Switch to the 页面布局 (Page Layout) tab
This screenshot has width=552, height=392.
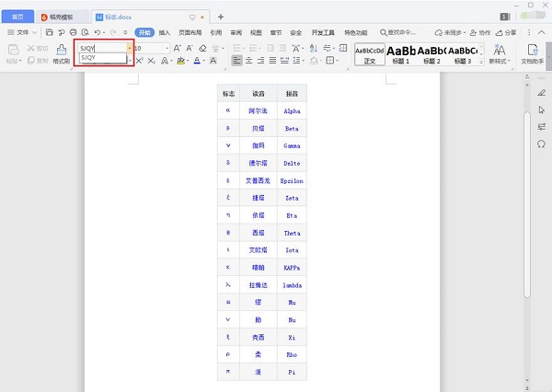pos(190,33)
